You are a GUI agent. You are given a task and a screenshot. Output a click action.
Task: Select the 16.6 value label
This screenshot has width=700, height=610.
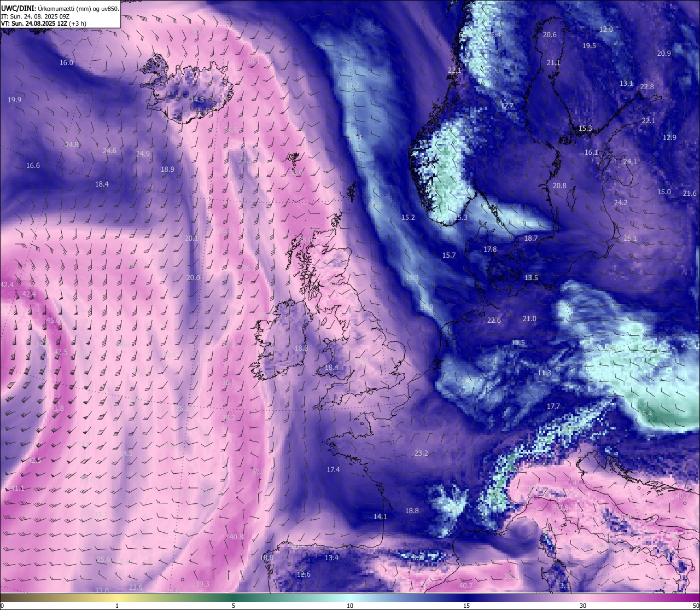pyautogui.click(x=33, y=165)
